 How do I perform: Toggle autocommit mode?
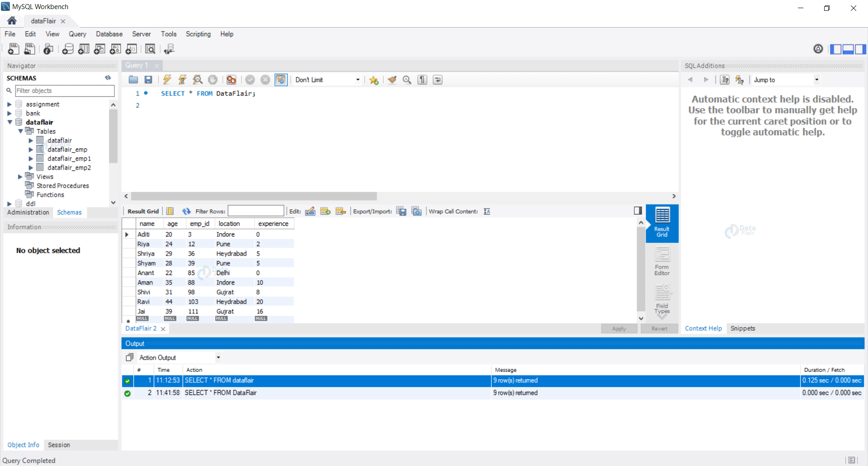point(281,80)
